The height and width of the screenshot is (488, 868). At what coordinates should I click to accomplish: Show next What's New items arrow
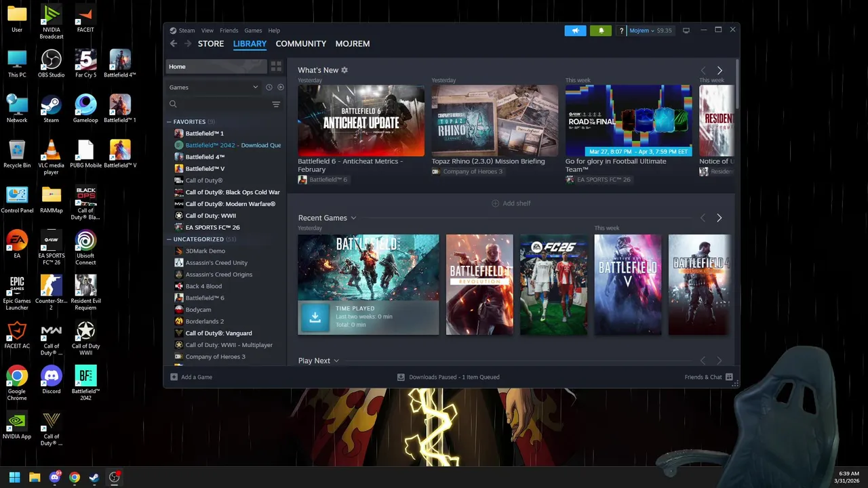click(719, 70)
